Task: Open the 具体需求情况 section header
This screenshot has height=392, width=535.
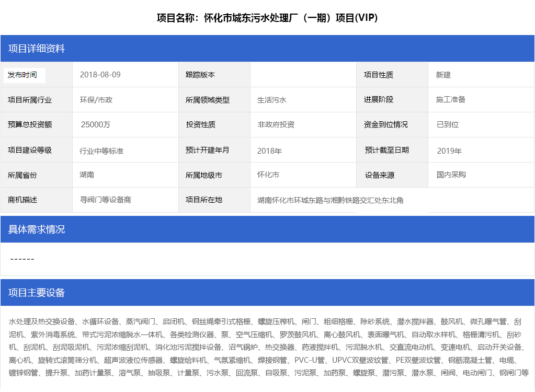Action: 37,229
